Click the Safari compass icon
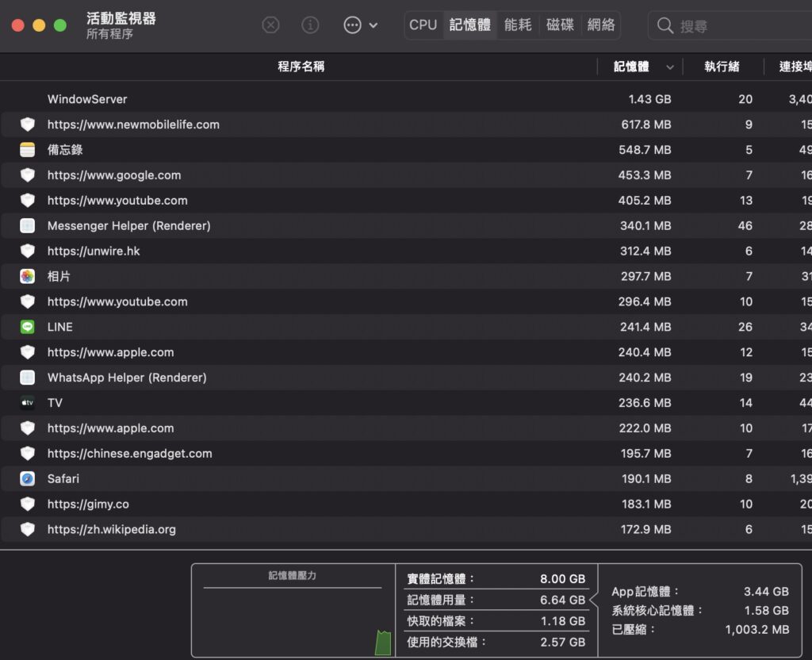This screenshot has width=812, height=660. point(28,478)
